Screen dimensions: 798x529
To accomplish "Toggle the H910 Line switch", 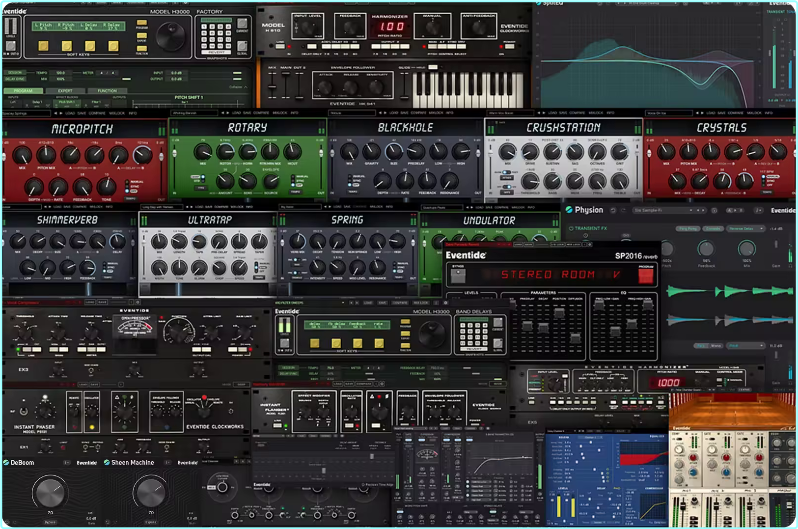I will point(280,46).
